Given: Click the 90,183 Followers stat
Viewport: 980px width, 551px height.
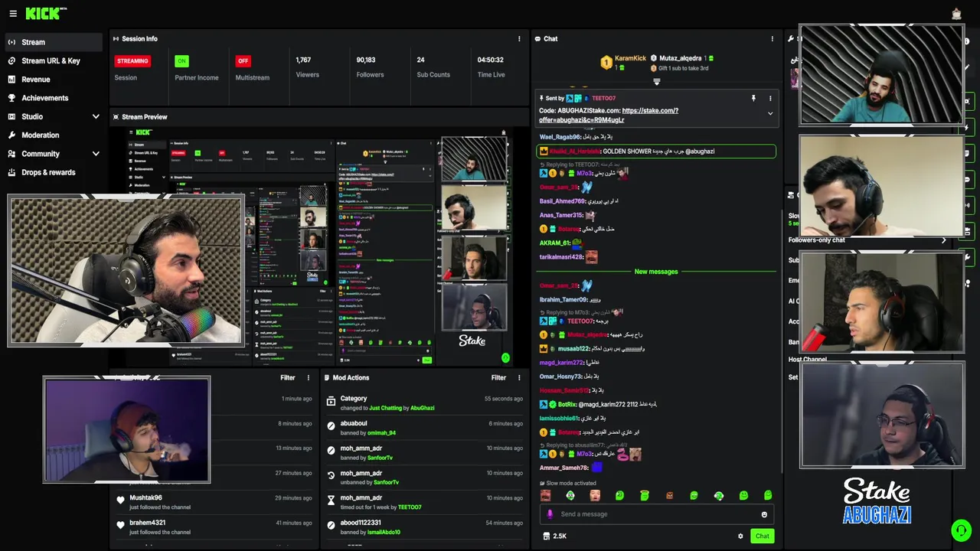Looking at the screenshot, I should click(370, 67).
